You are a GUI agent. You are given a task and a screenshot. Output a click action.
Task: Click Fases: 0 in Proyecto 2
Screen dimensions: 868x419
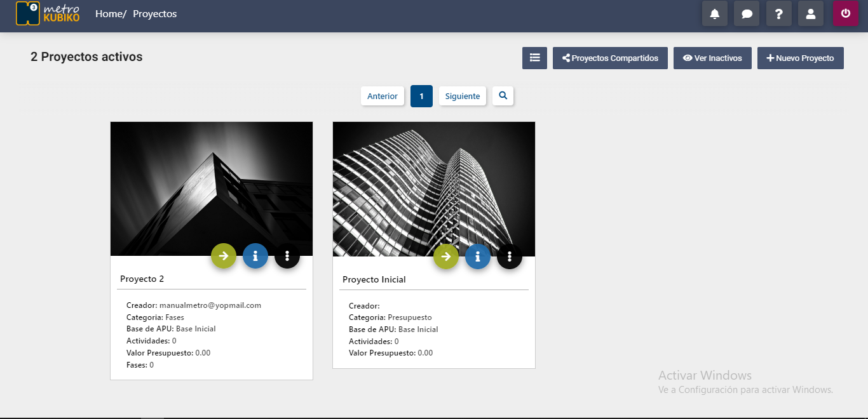coord(140,365)
